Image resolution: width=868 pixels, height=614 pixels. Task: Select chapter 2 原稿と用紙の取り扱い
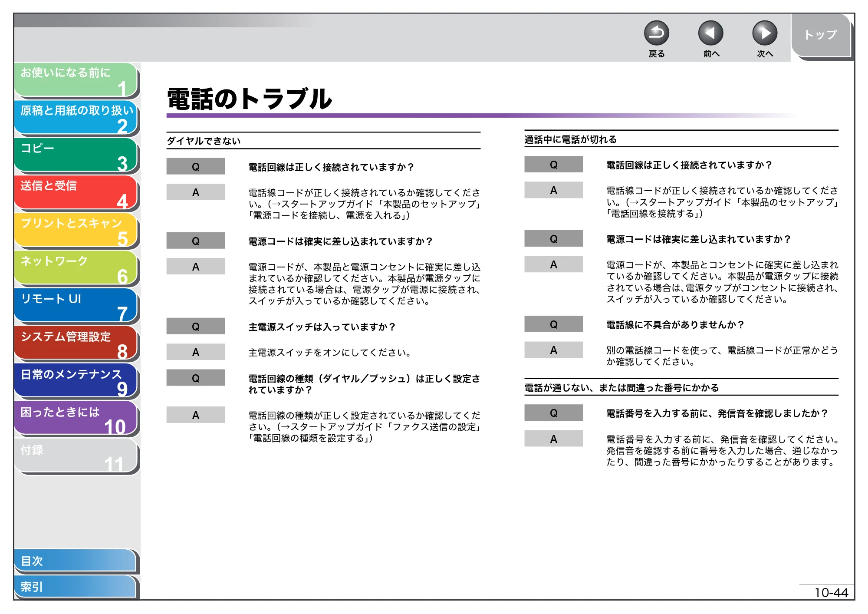point(76,117)
